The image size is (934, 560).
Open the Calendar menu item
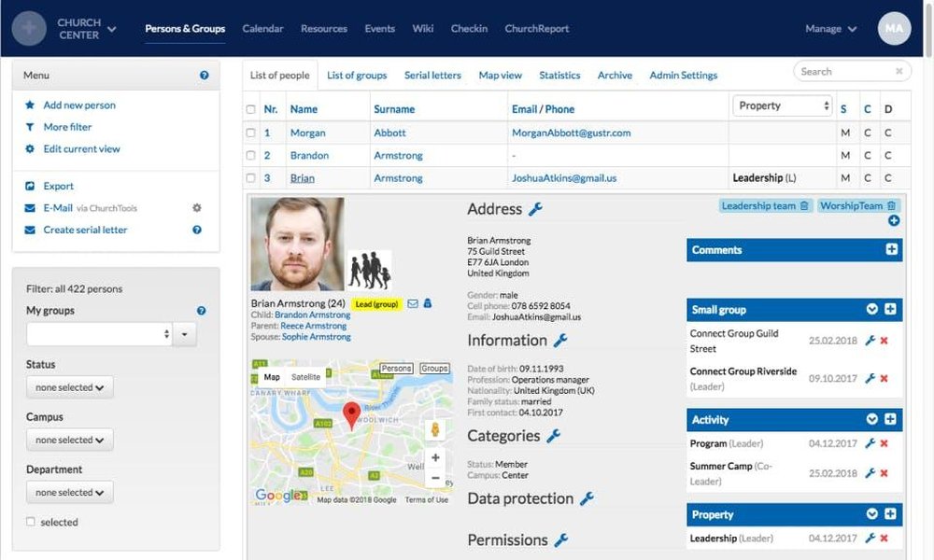pyautogui.click(x=262, y=29)
